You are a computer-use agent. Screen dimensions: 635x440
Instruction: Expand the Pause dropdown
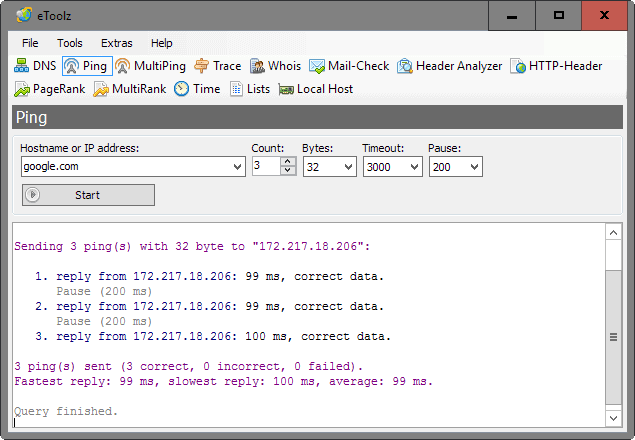click(474, 167)
